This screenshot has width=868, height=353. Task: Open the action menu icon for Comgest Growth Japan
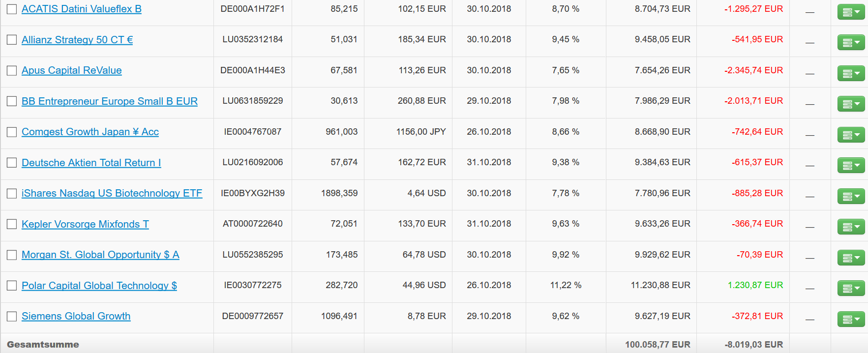click(x=851, y=135)
